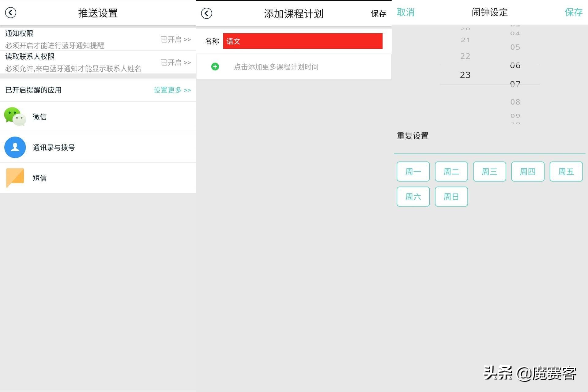Click the red 语文 name field
The width and height of the screenshot is (588, 392).
pyautogui.click(x=302, y=41)
